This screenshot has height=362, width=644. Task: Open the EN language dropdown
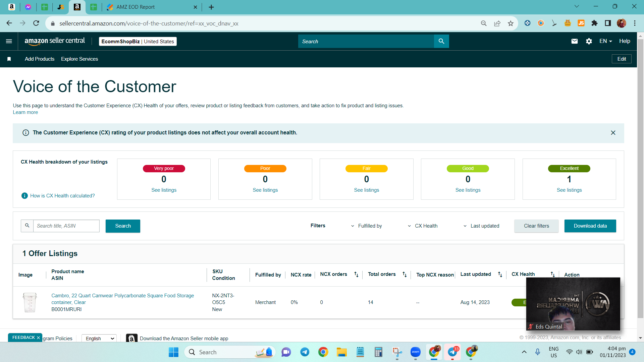click(x=606, y=41)
